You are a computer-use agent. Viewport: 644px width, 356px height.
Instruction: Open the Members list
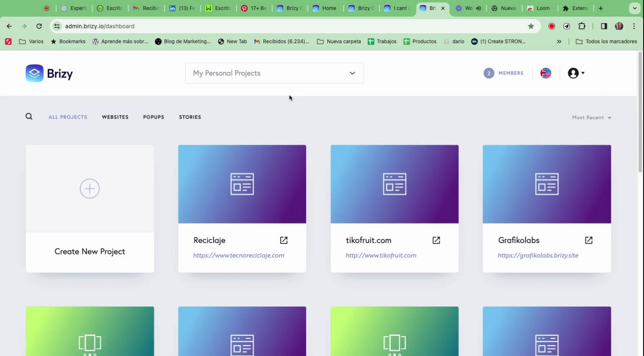point(504,73)
